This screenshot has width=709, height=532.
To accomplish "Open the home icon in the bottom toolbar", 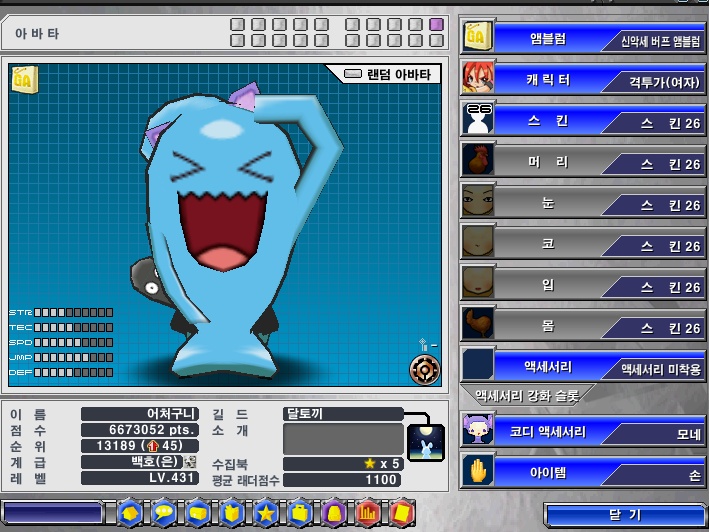I will point(130,513).
